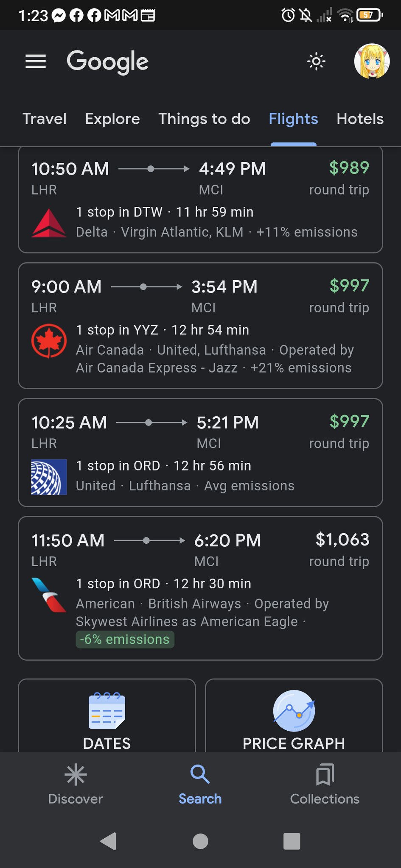This screenshot has width=401, height=868.
Task: Open the Price Graph card
Action: (294, 717)
